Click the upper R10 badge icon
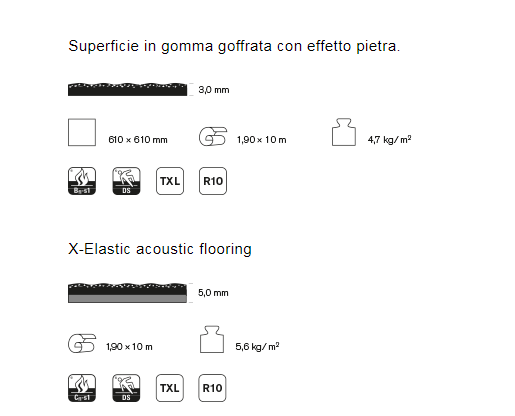 point(213,181)
